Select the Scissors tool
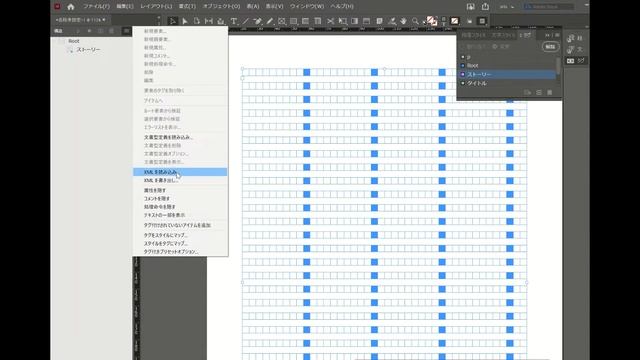640x360 pixels. [x=330, y=21]
